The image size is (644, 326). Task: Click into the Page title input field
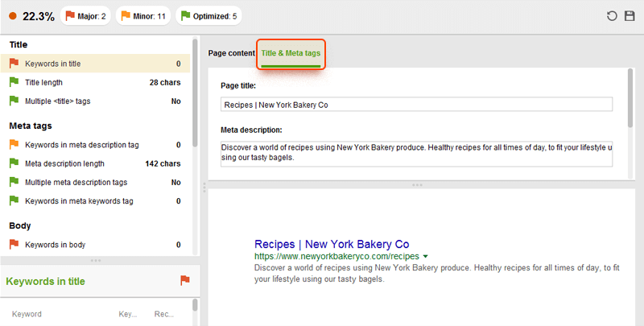[x=416, y=105]
